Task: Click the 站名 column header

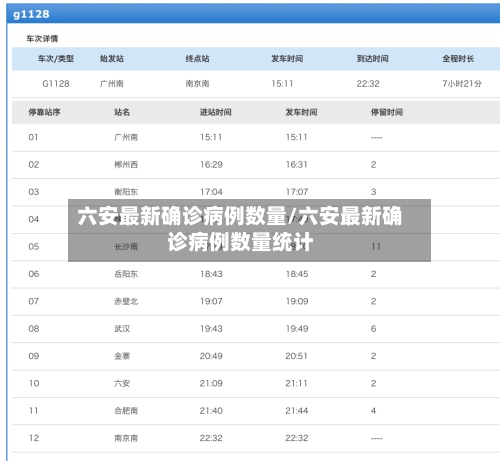Action: click(x=122, y=112)
